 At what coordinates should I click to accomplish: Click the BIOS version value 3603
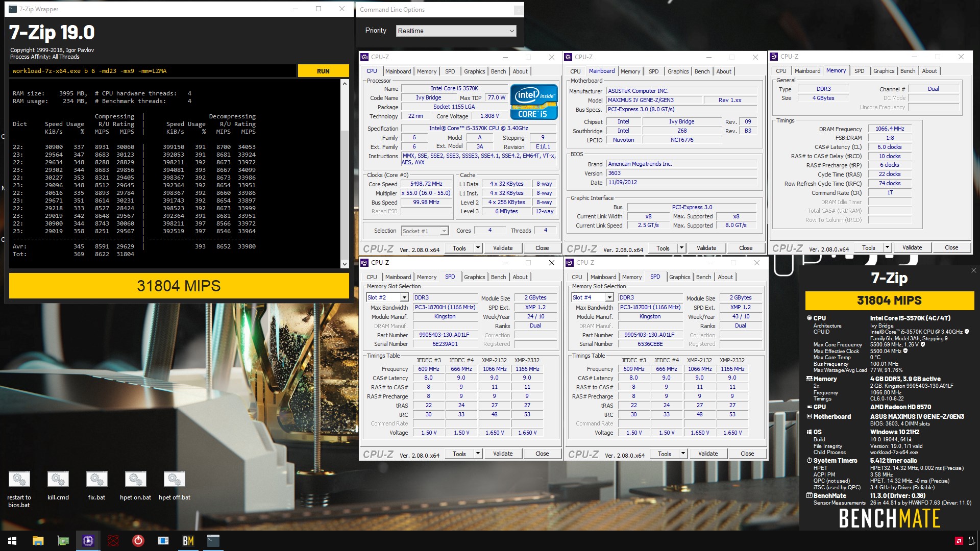(x=681, y=173)
